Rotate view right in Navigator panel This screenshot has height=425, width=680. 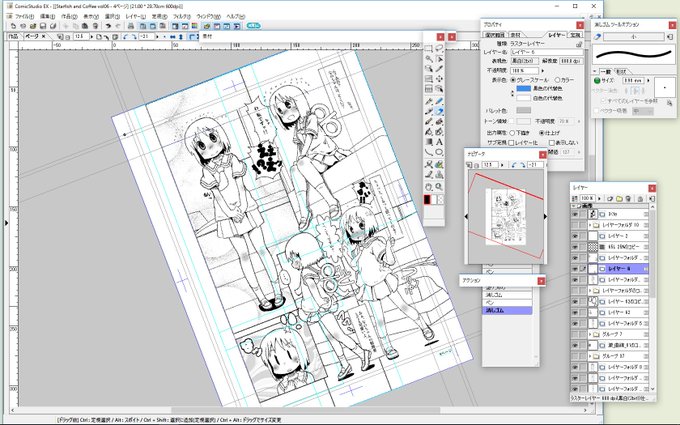[523, 165]
